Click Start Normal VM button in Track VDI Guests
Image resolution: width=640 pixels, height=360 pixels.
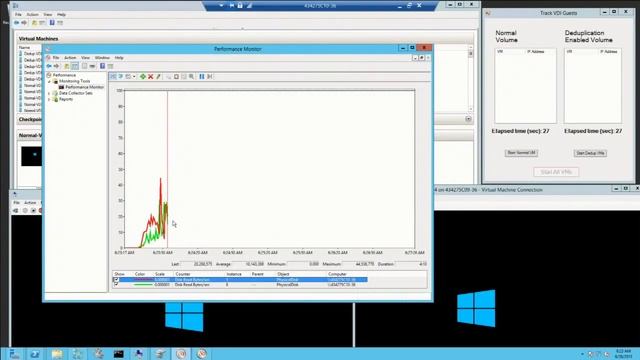[521, 153]
